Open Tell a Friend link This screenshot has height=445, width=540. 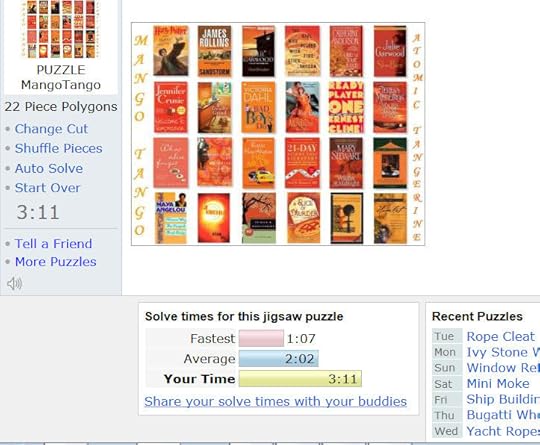tap(53, 244)
